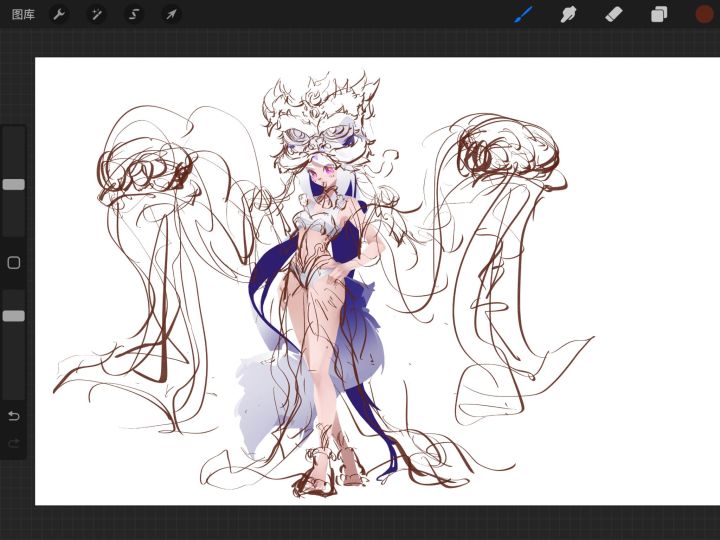Open the Adjustments magic wand menu
The width and height of the screenshot is (720, 540).
click(x=96, y=15)
